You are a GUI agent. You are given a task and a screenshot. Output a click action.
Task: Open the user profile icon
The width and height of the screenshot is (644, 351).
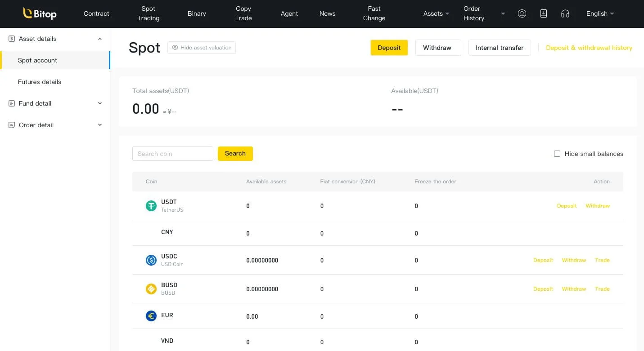click(x=522, y=13)
